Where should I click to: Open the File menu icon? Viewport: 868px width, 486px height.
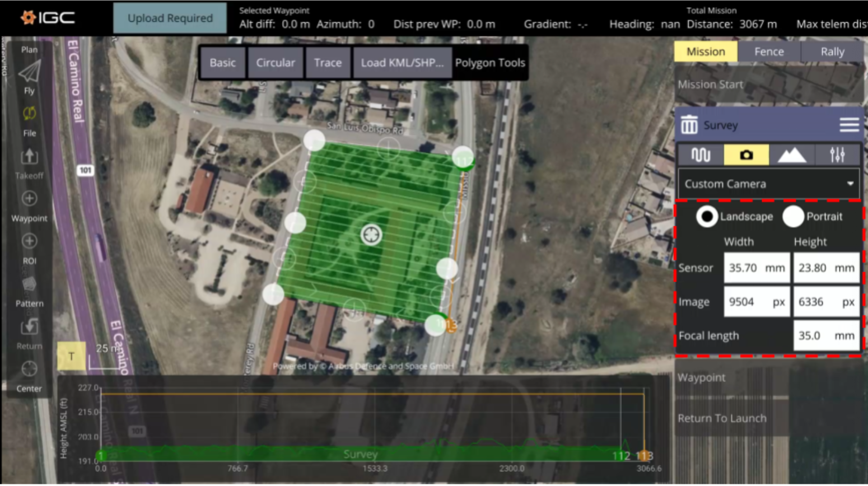[x=29, y=115]
